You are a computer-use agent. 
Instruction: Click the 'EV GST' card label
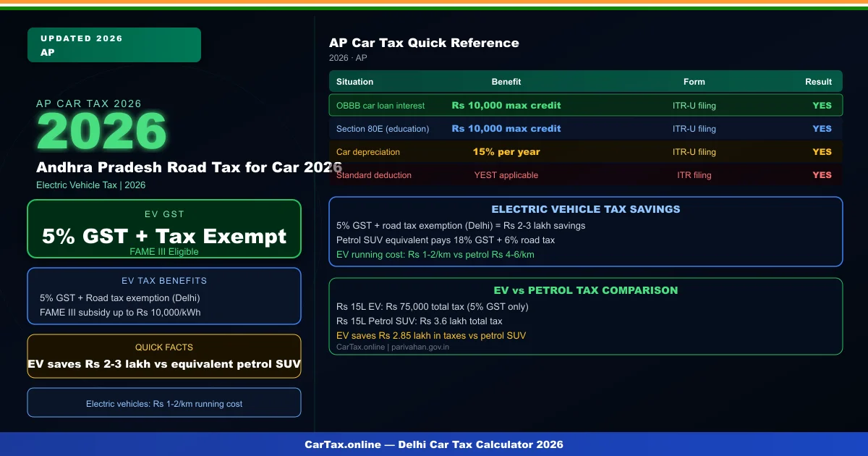click(x=164, y=214)
